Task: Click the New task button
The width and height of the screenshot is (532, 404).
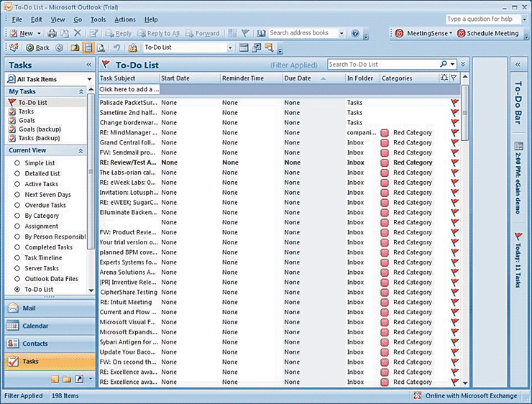Action: tap(22, 33)
